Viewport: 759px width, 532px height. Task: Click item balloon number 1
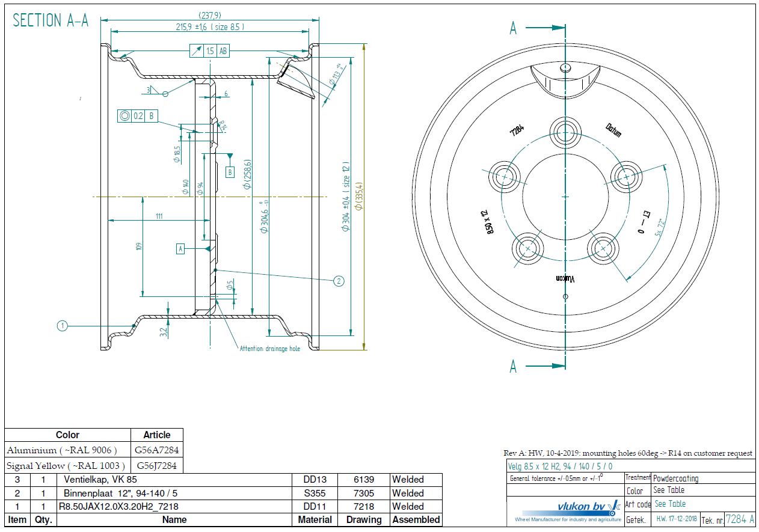(x=62, y=326)
